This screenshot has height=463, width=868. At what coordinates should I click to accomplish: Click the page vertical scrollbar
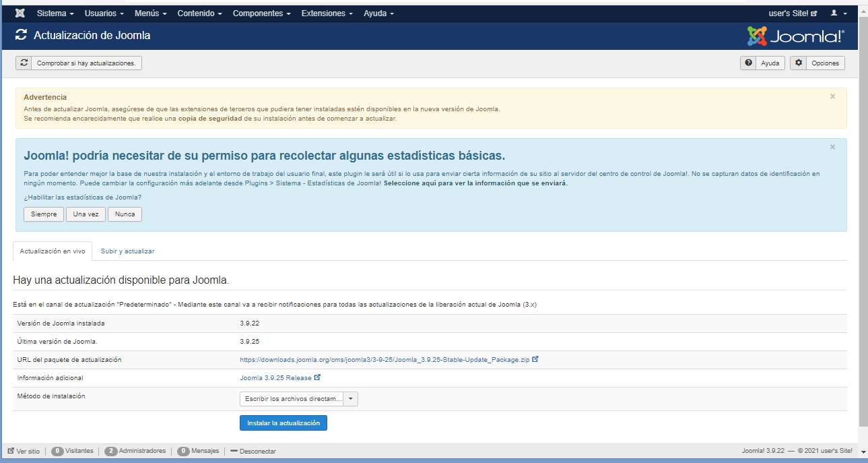tap(863, 222)
